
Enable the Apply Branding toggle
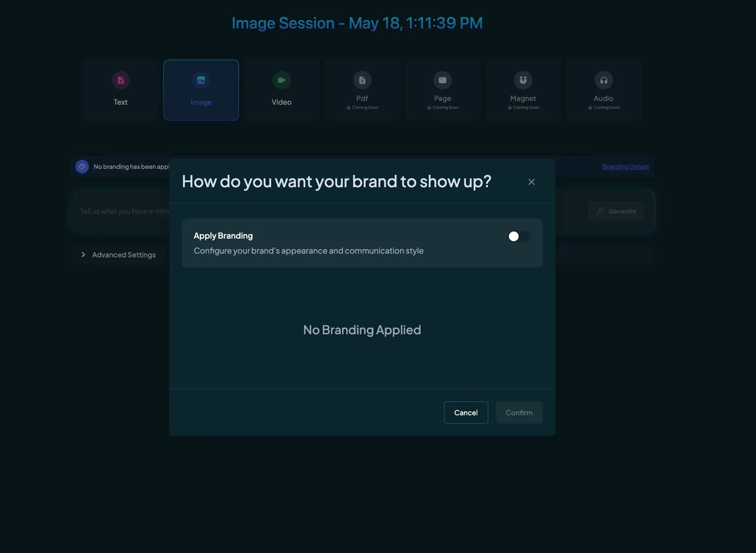pos(519,236)
